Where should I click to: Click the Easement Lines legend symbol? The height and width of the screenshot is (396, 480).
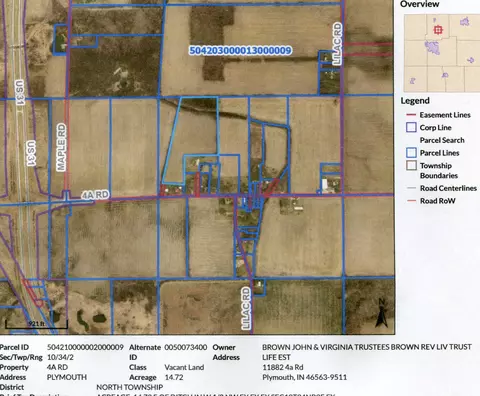pyautogui.click(x=411, y=115)
